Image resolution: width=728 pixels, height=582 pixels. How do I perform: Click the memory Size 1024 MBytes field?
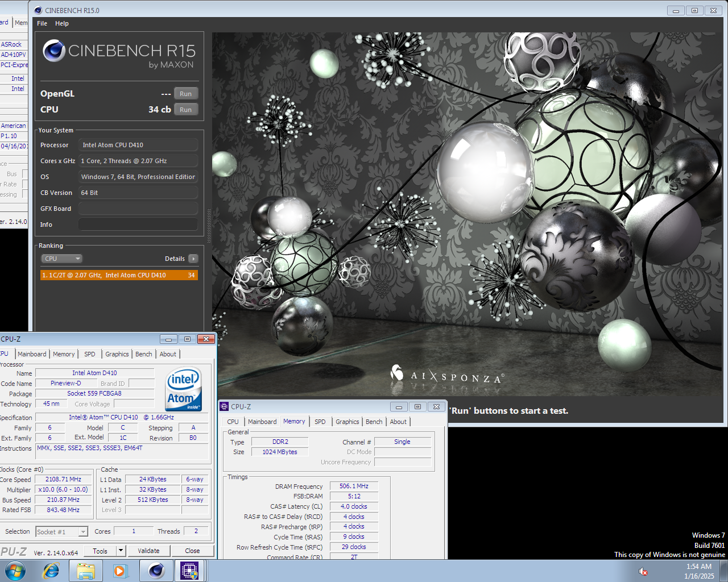(280, 452)
